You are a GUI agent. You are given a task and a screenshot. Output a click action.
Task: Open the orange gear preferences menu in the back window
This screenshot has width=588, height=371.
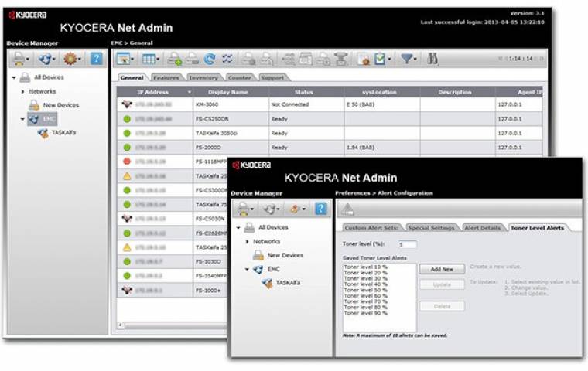coord(72,59)
